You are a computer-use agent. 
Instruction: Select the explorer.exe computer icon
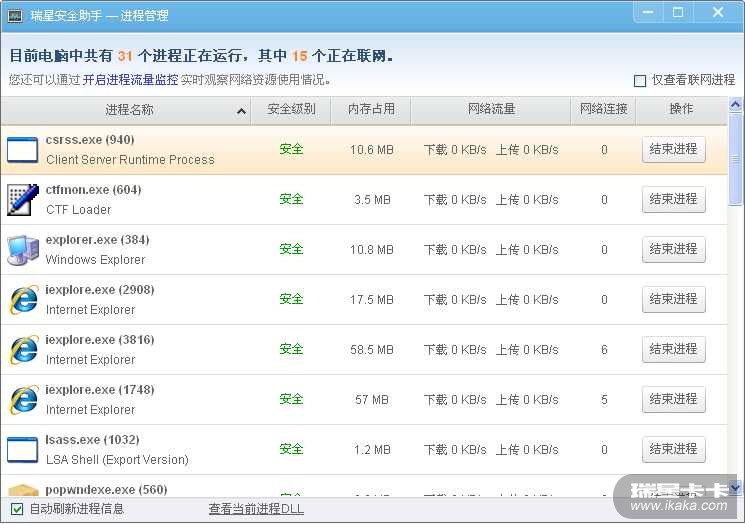click(22, 250)
